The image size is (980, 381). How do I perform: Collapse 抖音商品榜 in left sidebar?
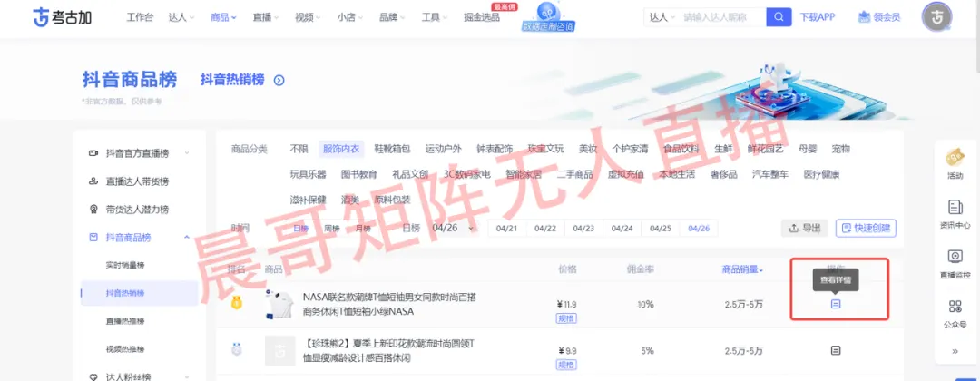[139, 238]
